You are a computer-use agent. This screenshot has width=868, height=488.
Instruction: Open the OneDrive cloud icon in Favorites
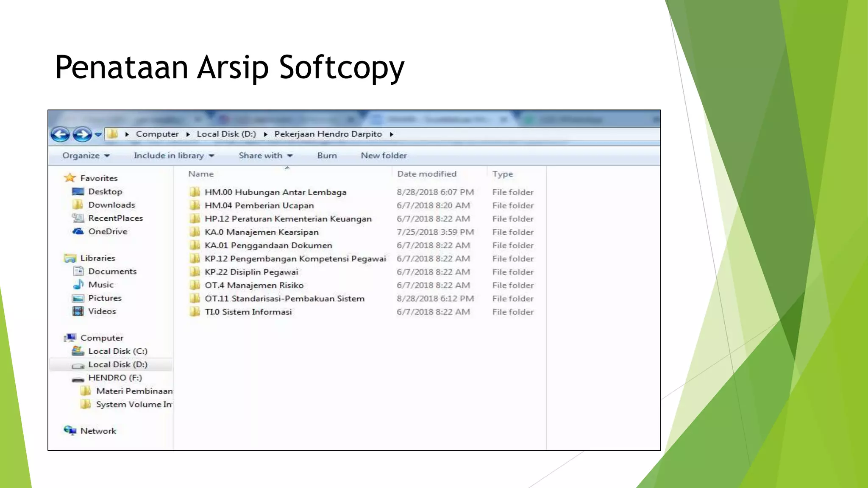pyautogui.click(x=78, y=231)
